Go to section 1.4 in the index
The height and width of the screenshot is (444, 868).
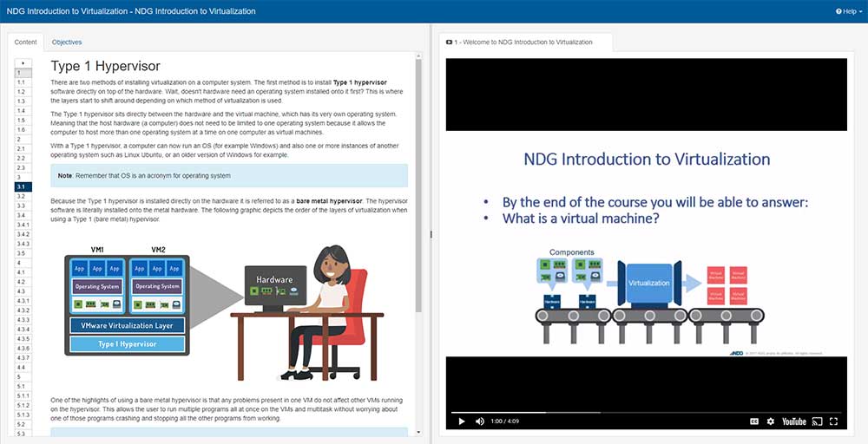point(23,111)
